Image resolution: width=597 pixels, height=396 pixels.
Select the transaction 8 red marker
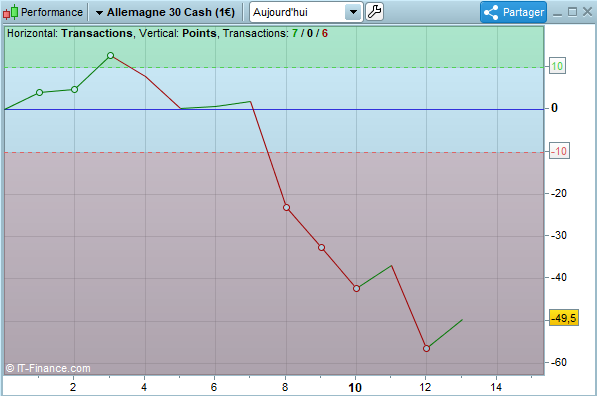pos(286,208)
